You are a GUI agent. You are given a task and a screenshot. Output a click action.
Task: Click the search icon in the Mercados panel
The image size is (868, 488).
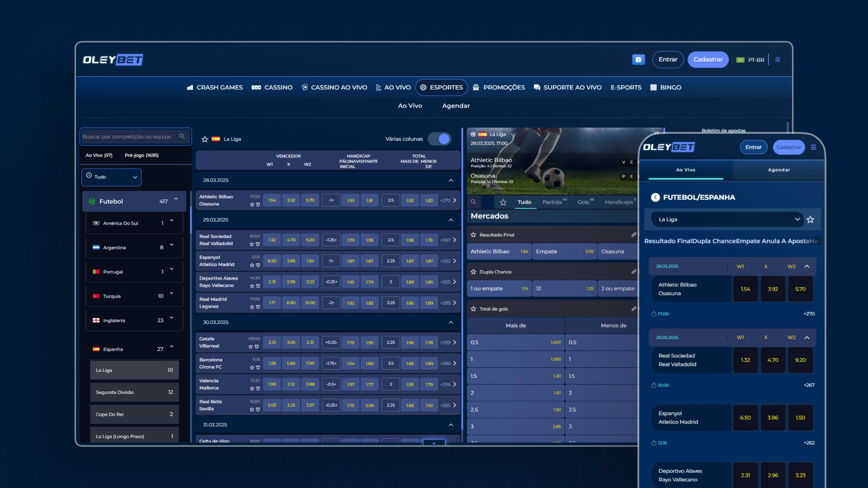[x=473, y=202]
